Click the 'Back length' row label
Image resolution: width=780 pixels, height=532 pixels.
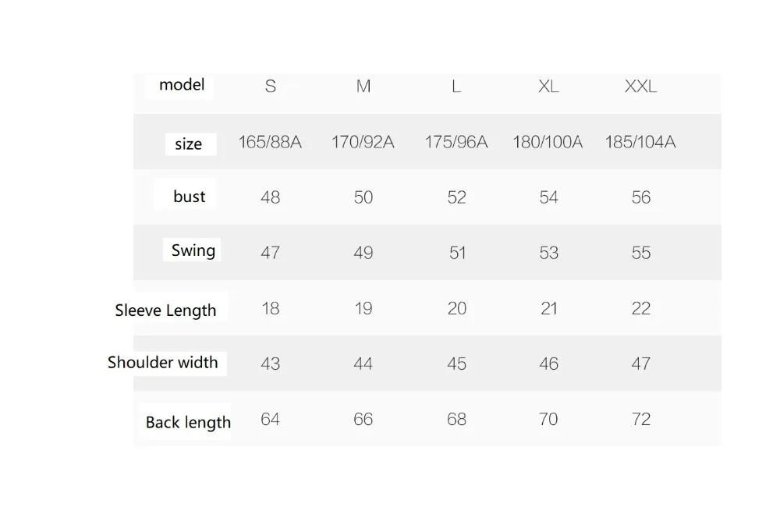pyautogui.click(x=188, y=422)
